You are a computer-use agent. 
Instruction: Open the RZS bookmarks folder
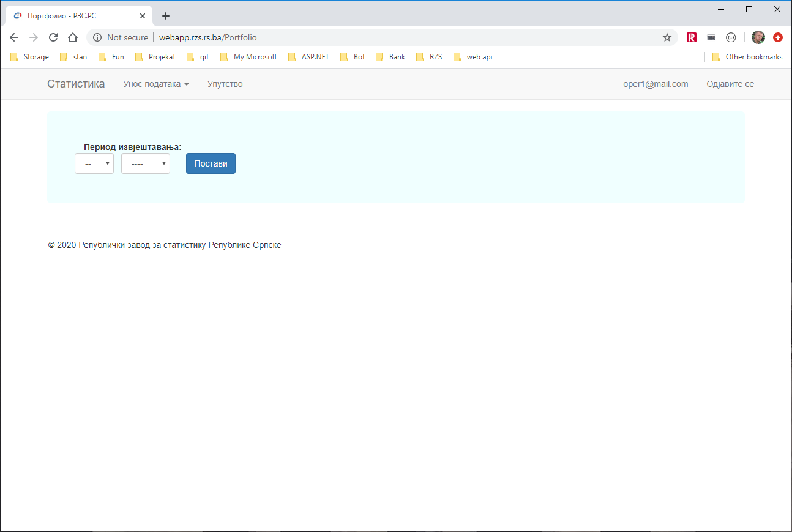[x=429, y=57]
